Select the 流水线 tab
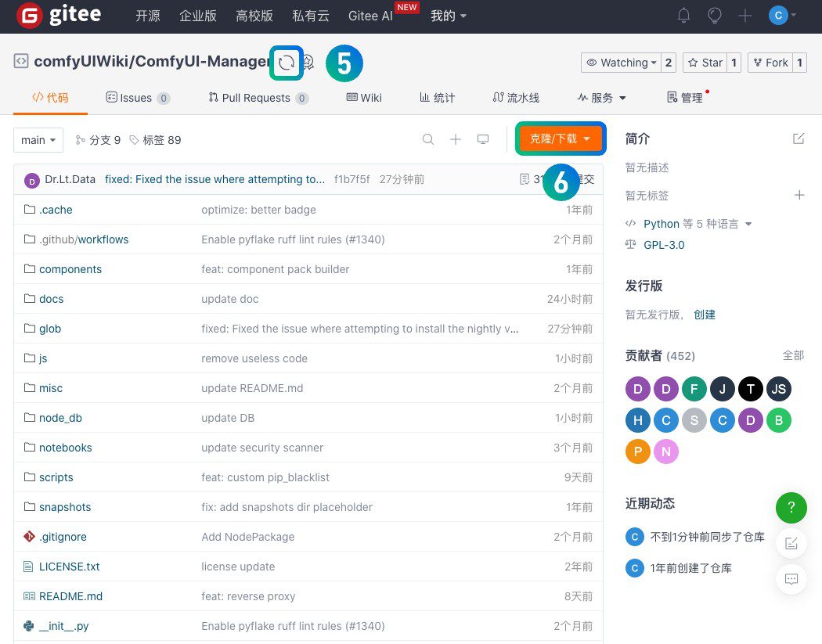The height and width of the screenshot is (644, 822). tap(516, 98)
